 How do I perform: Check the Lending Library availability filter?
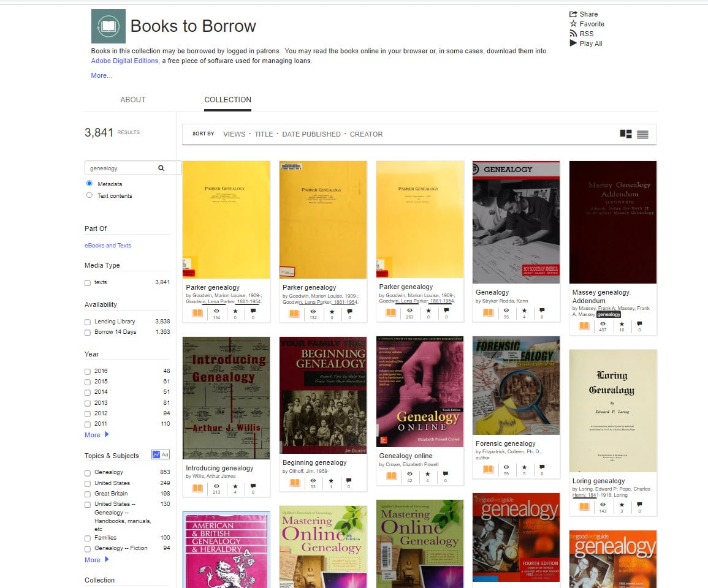click(x=88, y=322)
